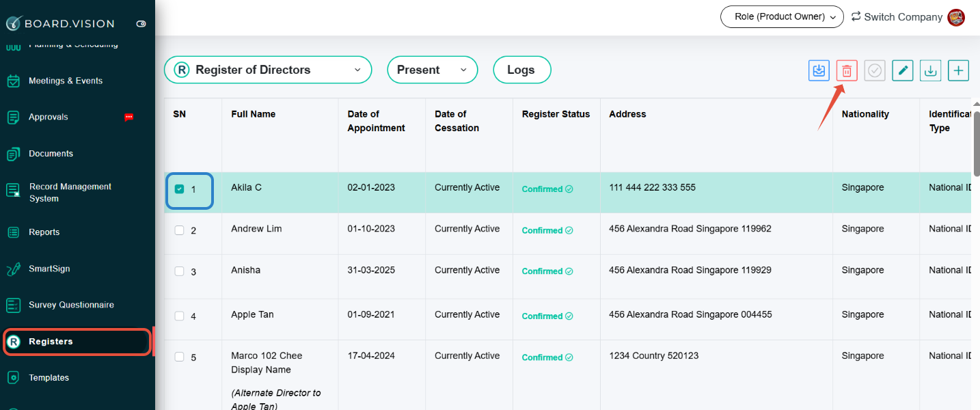Open the Present period dropdown

pos(432,70)
